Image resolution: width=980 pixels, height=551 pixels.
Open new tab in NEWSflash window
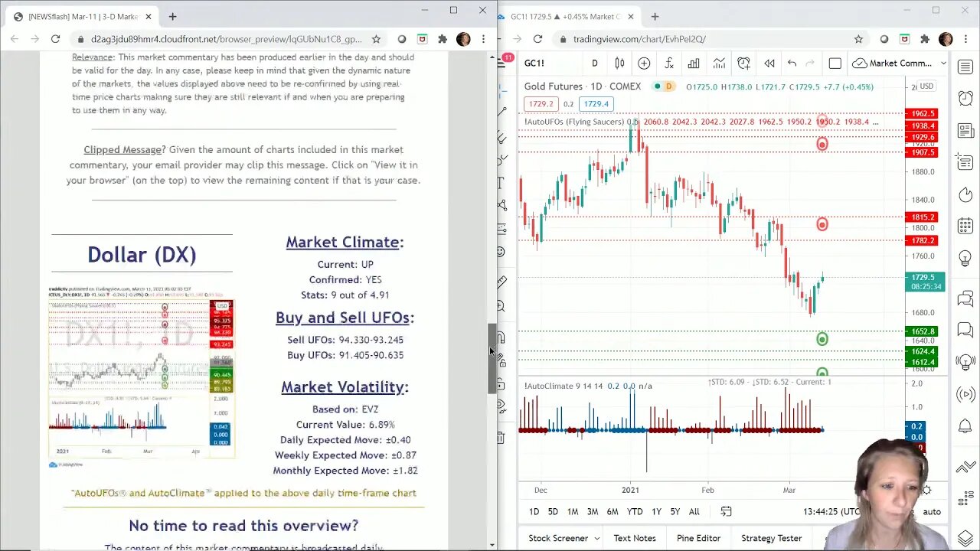pos(172,16)
